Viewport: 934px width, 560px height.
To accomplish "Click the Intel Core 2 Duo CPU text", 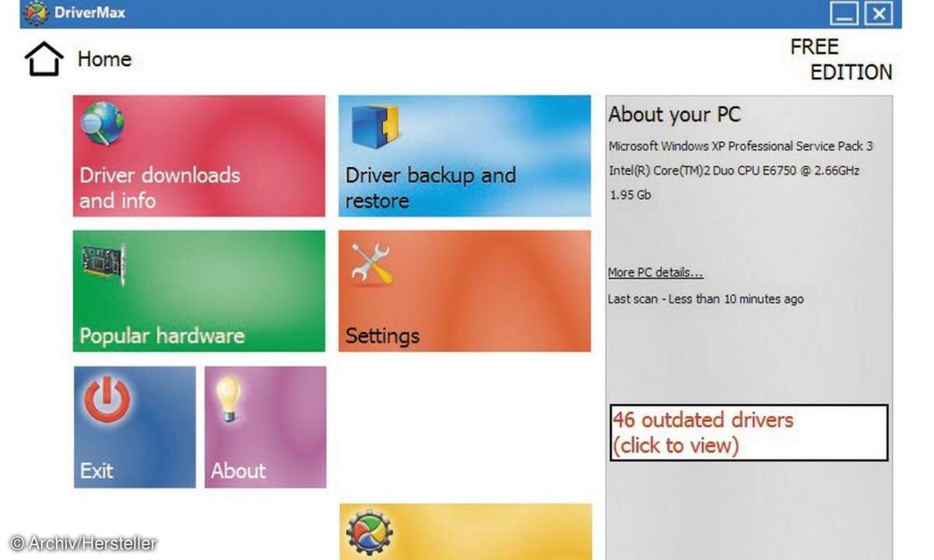I will click(x=734, y=170).
